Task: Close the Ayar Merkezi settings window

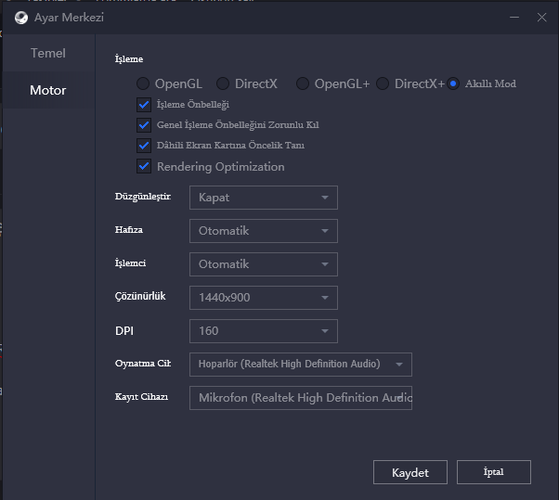Action: tap(542, 17)
